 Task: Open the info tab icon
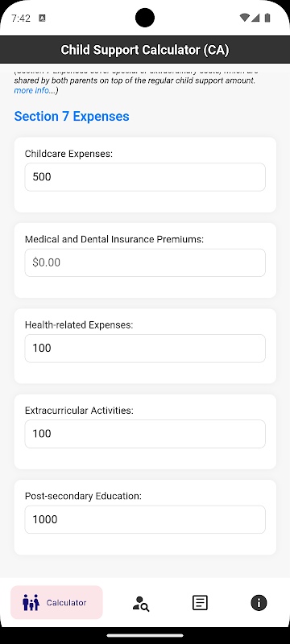pyautogui.click(x=259, y=602)
